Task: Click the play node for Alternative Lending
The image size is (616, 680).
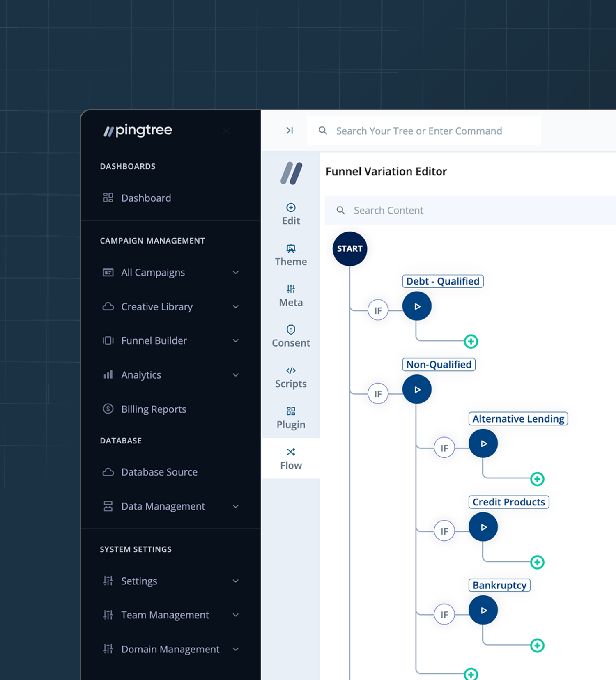Action: tap(483, 443)
